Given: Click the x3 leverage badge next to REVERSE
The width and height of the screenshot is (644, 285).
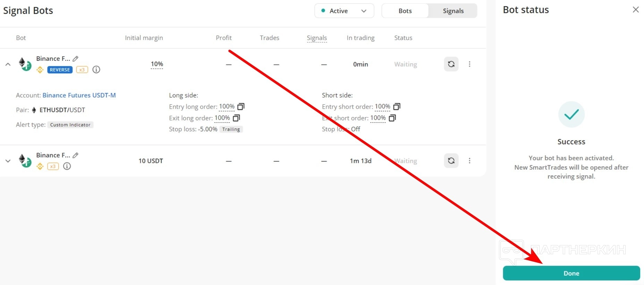Looking at the screenshot, I should coord(82,70).
